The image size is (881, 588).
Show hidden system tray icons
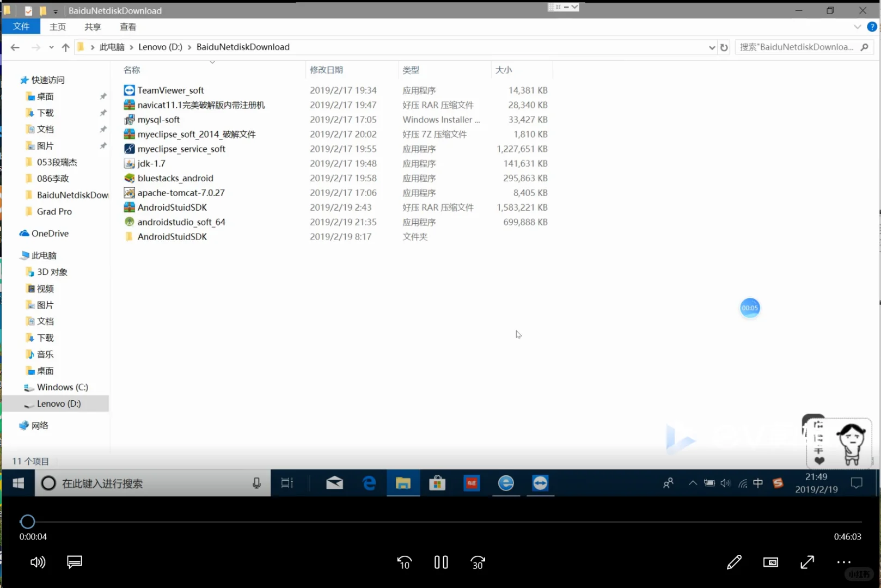(x=693, y=483)
